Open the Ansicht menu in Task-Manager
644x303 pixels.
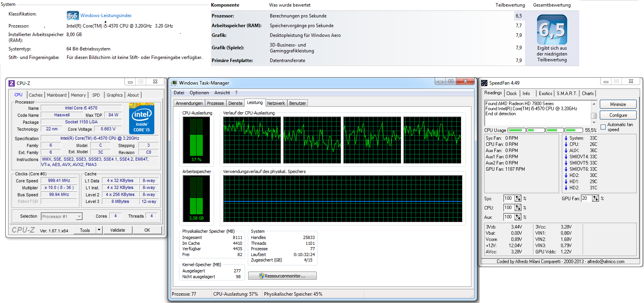(222, 93)
